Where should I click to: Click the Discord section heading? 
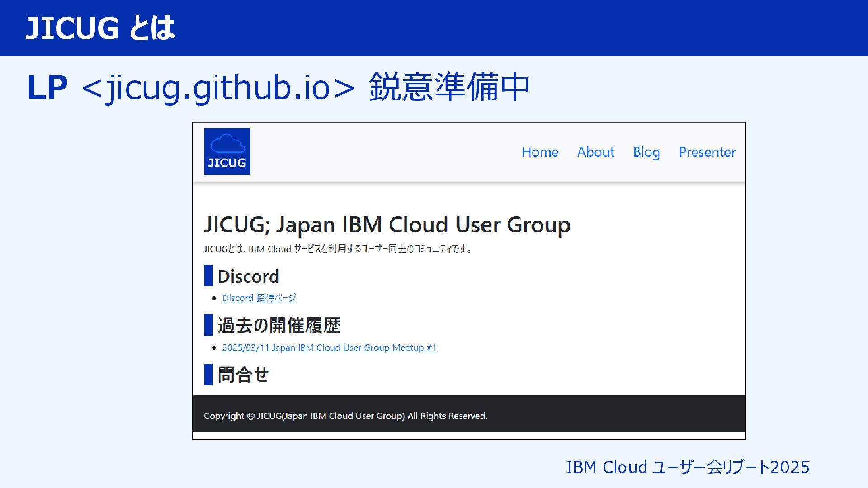[248, 276]
